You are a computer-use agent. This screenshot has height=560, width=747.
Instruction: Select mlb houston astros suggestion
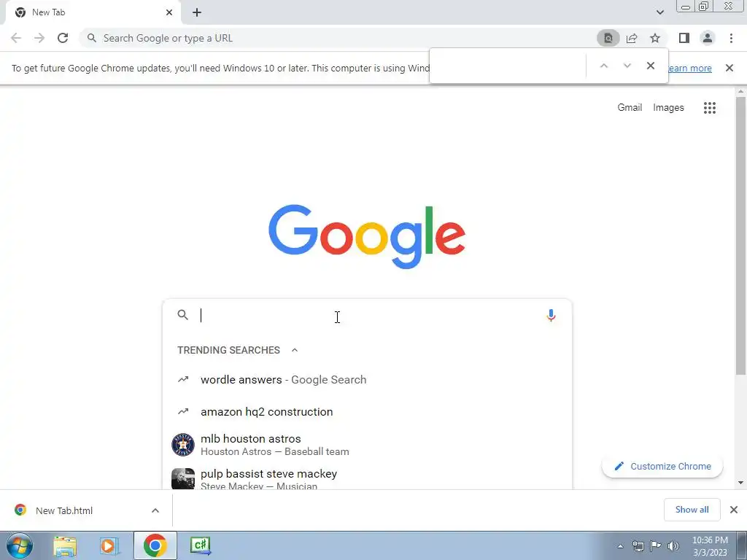[x=367, y=445]
